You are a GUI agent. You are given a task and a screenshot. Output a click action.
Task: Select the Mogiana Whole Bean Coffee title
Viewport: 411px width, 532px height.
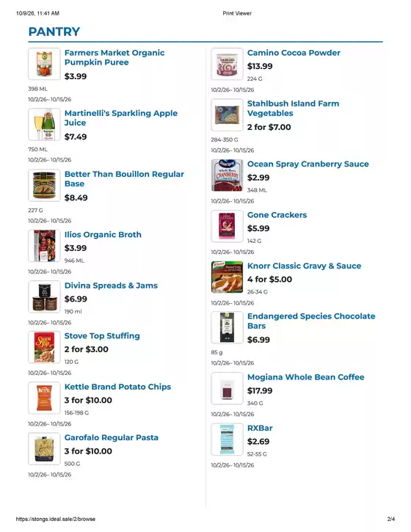[306, 377]
